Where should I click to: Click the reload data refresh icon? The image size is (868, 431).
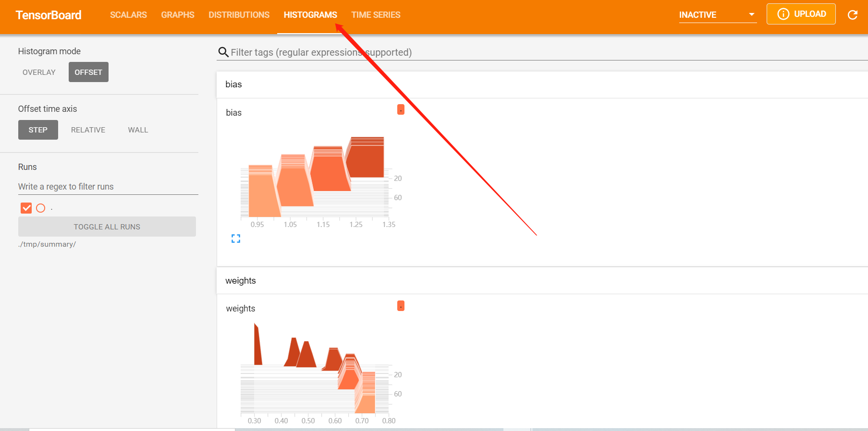pos(853,15)
